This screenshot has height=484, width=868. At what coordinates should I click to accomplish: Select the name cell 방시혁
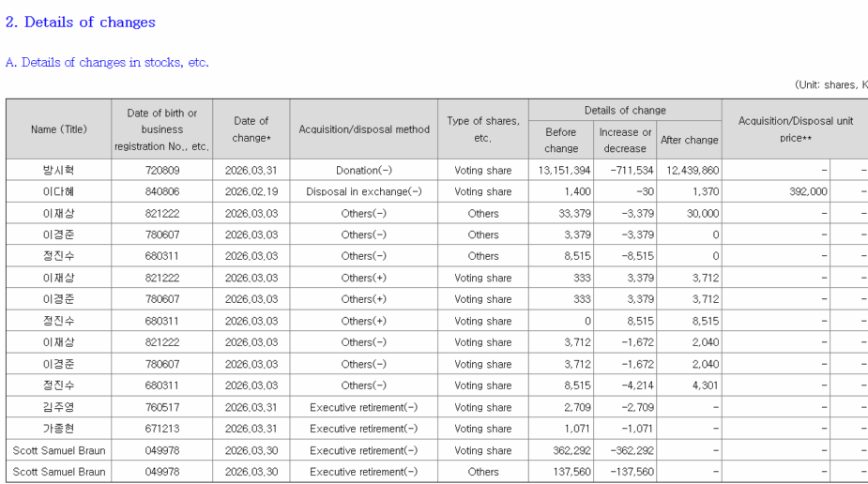coord(58,170)
